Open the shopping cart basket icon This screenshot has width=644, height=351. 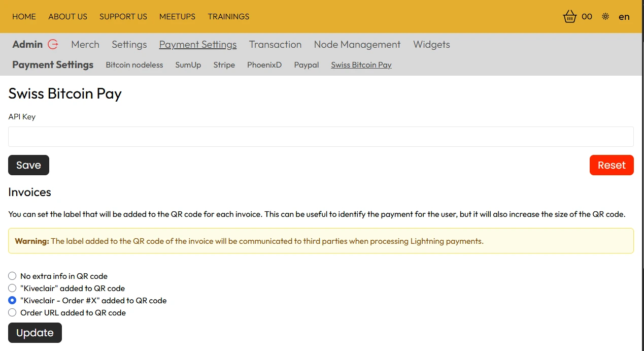coord(570,17)
